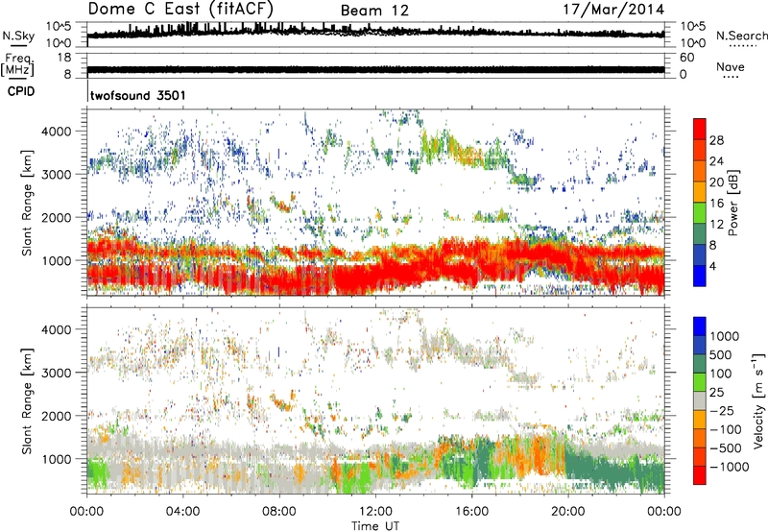Click the '4000' tick in the power panel
This screenshot has width=768, height=532.
pos(56,132)
